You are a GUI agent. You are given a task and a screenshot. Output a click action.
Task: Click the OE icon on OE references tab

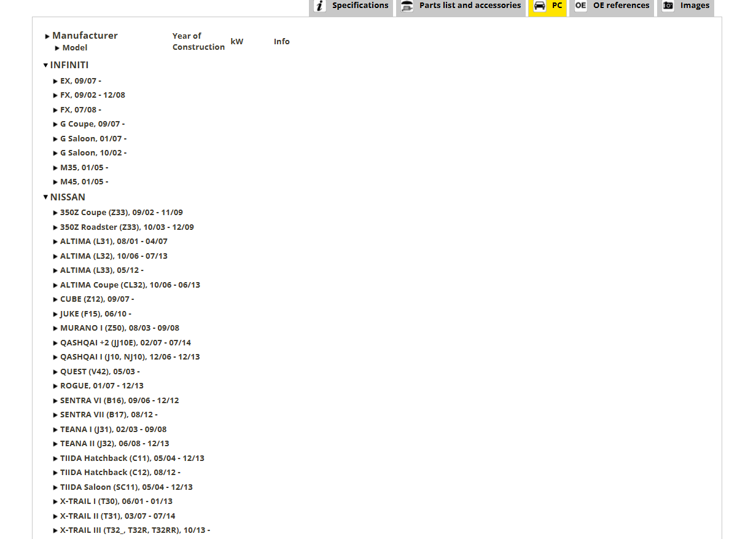tap(580, 6)
